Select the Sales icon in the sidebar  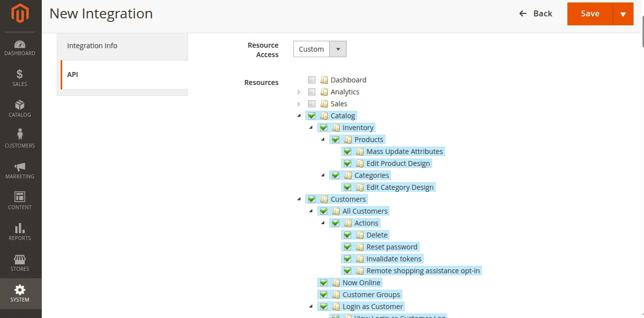coord(20,79)
